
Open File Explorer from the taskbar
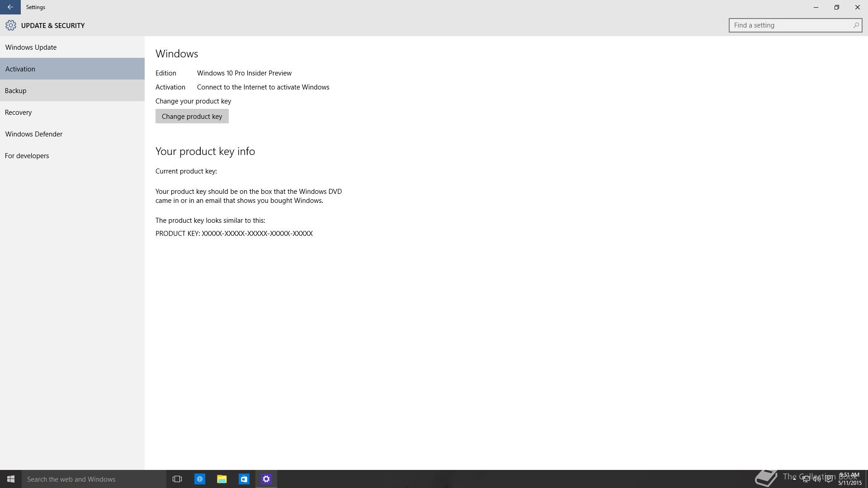(222, 479)
